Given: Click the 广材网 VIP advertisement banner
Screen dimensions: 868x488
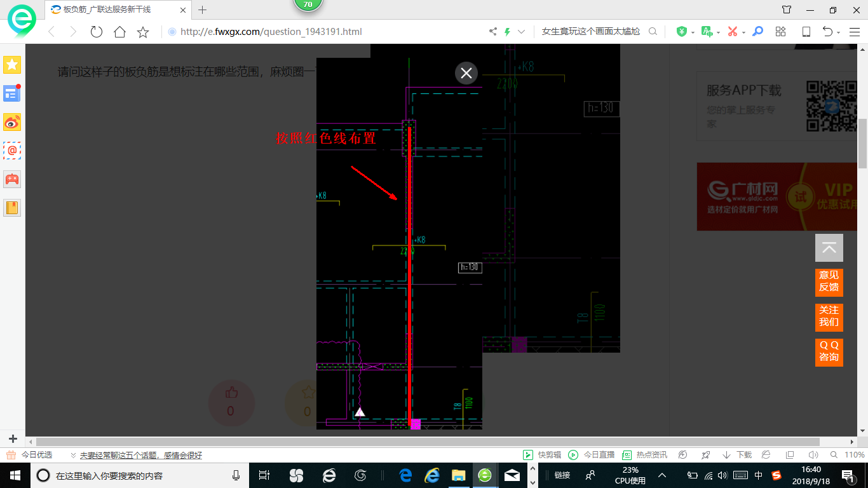Looking at the screenshot, I should pyautogui.click(x=777, y=196).
